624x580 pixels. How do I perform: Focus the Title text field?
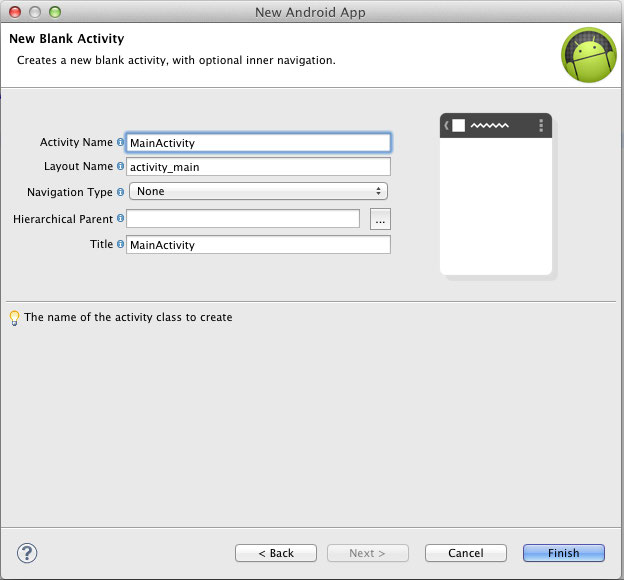258,244
